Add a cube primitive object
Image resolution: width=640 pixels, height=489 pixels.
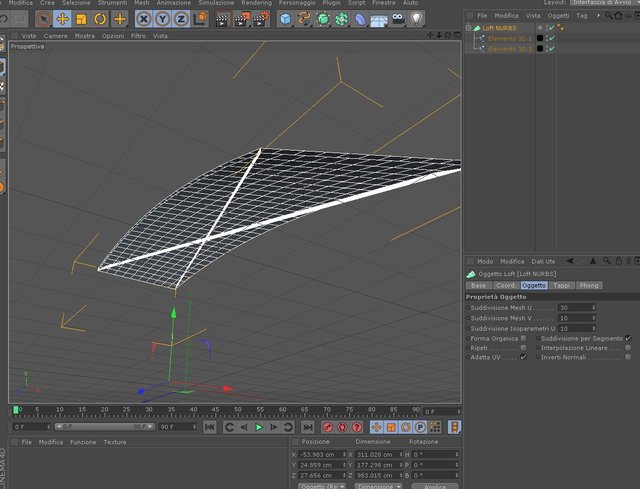(285, 19)
